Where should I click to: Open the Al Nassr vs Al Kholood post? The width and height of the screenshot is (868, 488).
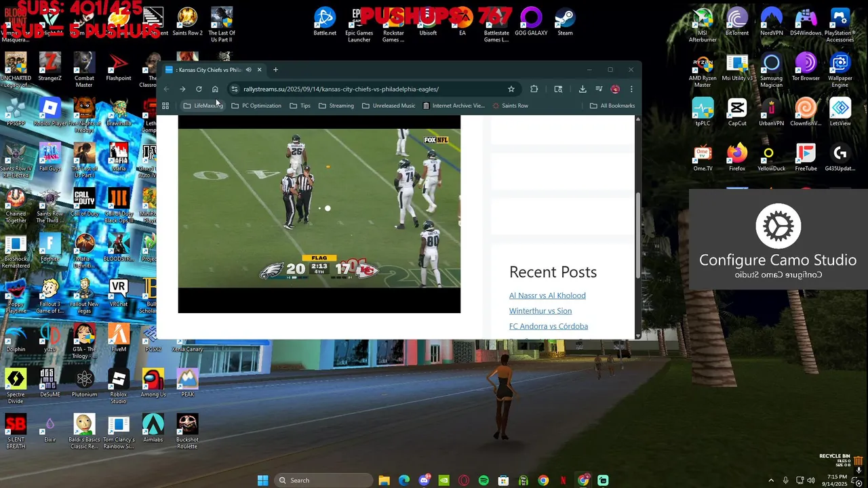[x=547, y=296]
